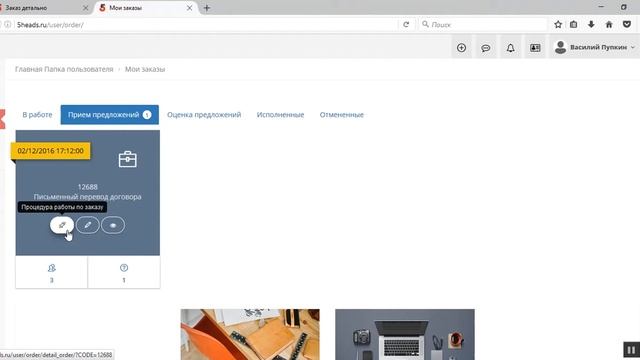
Task: Open the notifications bell icon
Action: click(x=511, y=48)
